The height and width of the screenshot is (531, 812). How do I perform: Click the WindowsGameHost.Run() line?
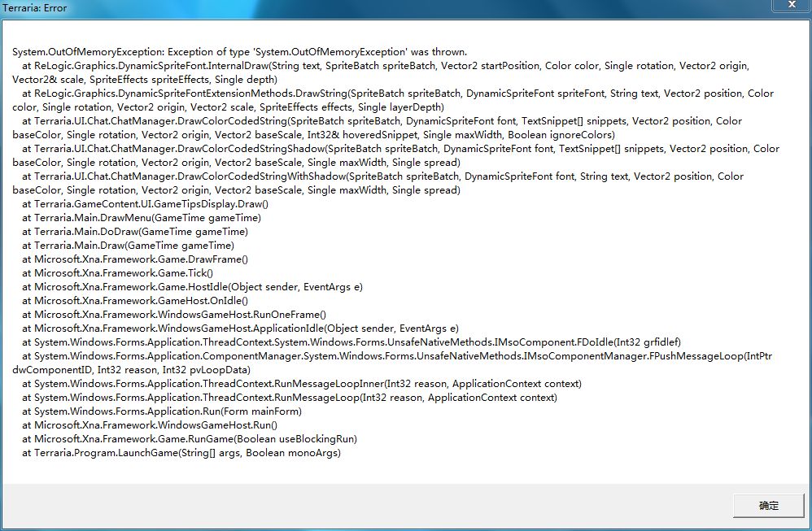(150, 425)
